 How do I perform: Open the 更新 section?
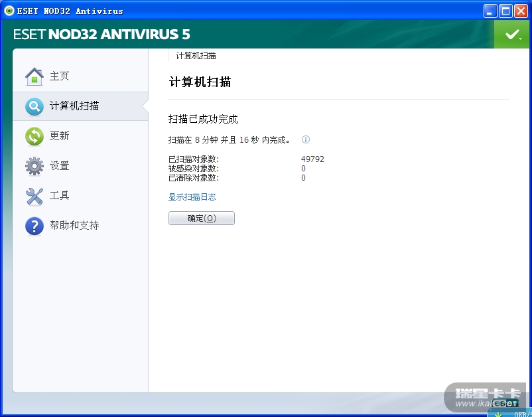[x=59, y=136]
